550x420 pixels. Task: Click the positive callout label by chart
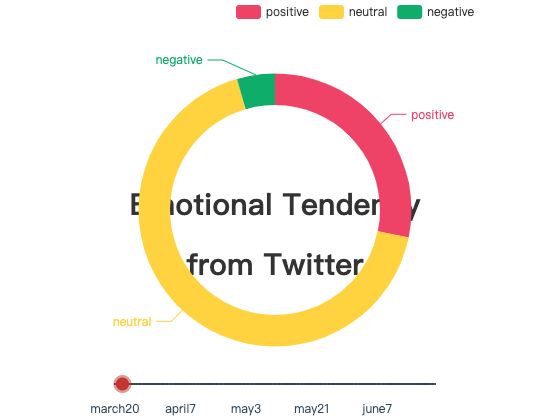click(432, 115)
